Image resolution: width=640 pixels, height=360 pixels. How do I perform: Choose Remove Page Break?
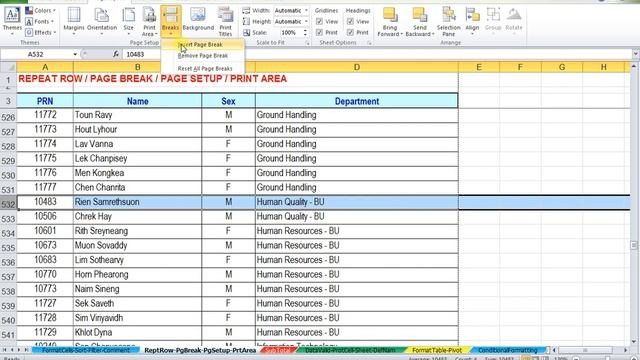coord(203,56)
